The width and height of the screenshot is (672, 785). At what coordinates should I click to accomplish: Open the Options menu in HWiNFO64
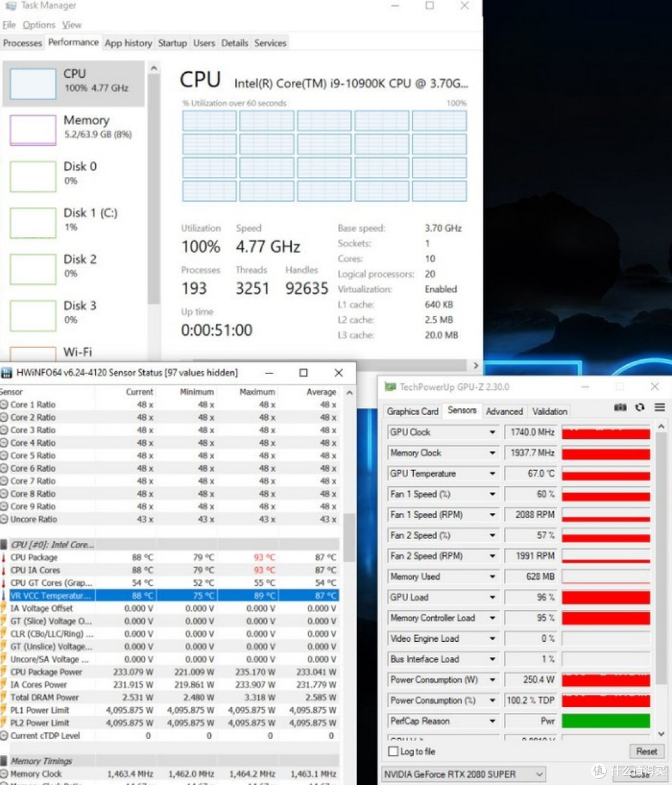tap(39, 25)
